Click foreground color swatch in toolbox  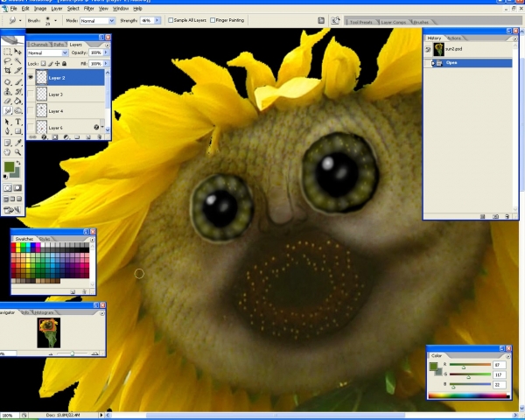tap(9, 166)
